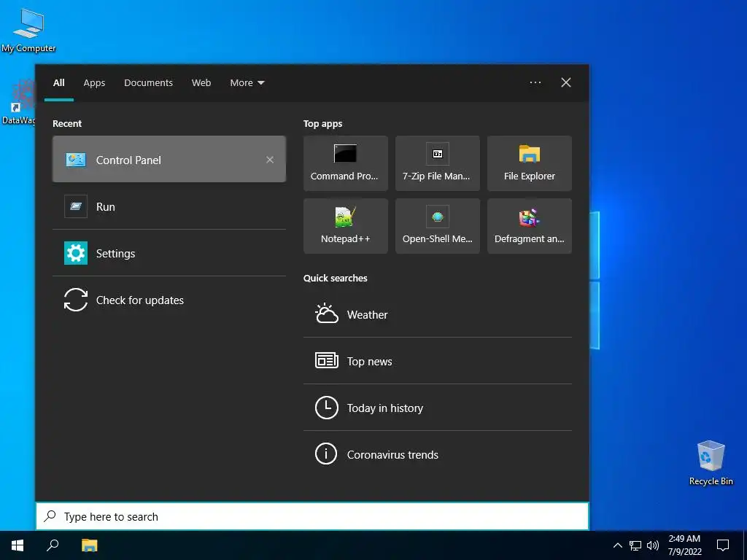The height and width of the screenshot is (560, 747).
Task: Switch to the Documents tab
Action: (148, 82)
